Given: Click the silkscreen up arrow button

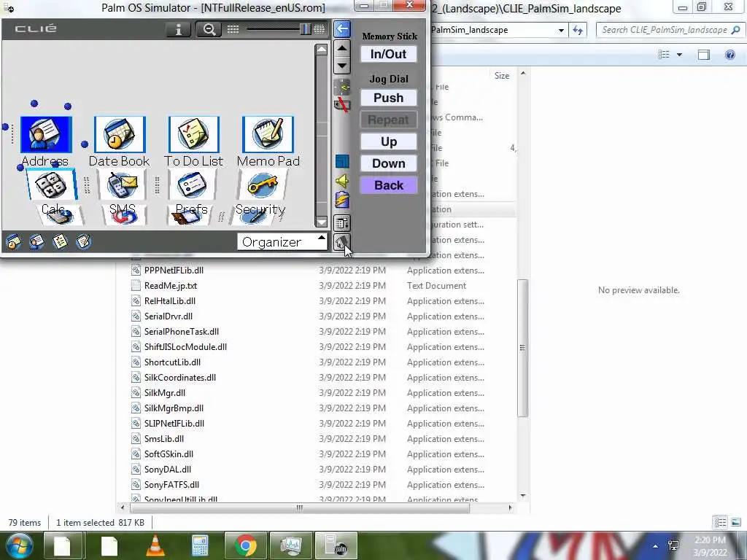Looking at the screenshot, I should 342,47.
